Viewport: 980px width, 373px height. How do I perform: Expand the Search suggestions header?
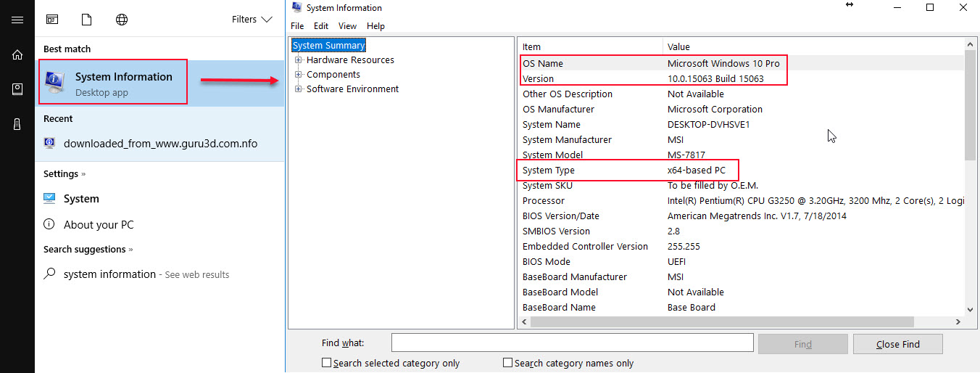click(88, 250)
